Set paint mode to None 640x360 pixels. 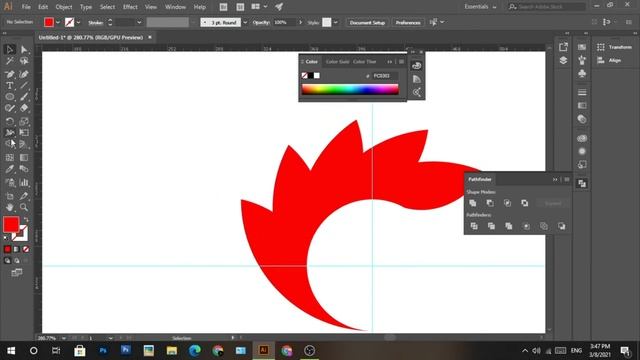26,249
